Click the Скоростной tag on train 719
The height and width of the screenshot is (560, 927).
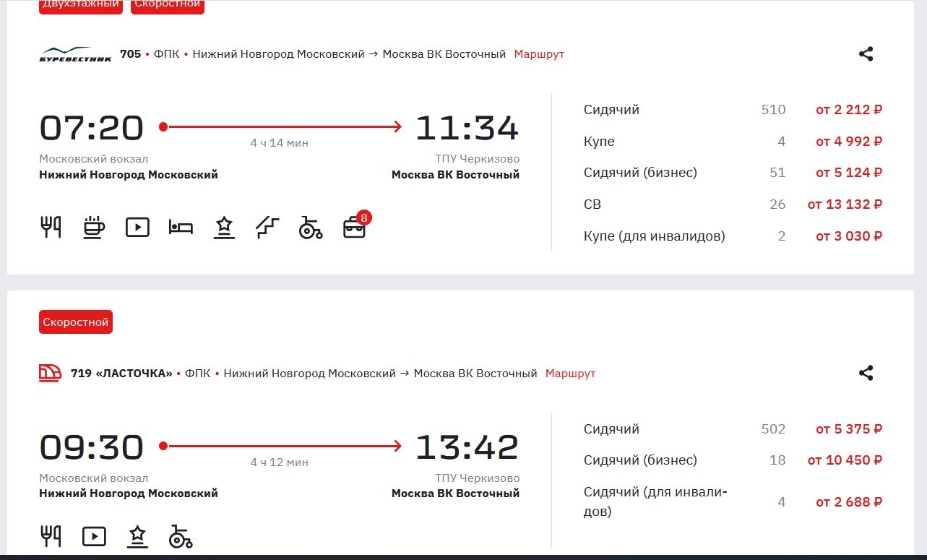(x=76, y=322)
